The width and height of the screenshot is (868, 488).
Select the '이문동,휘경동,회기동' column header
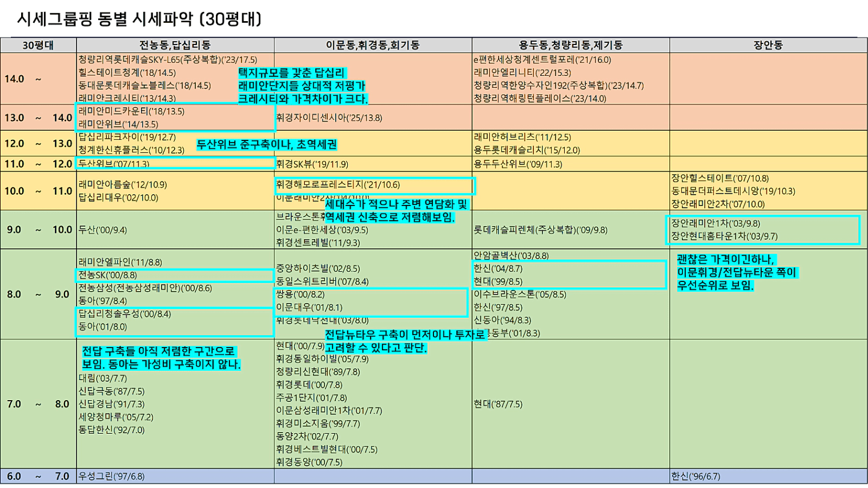tap(373, 45)
